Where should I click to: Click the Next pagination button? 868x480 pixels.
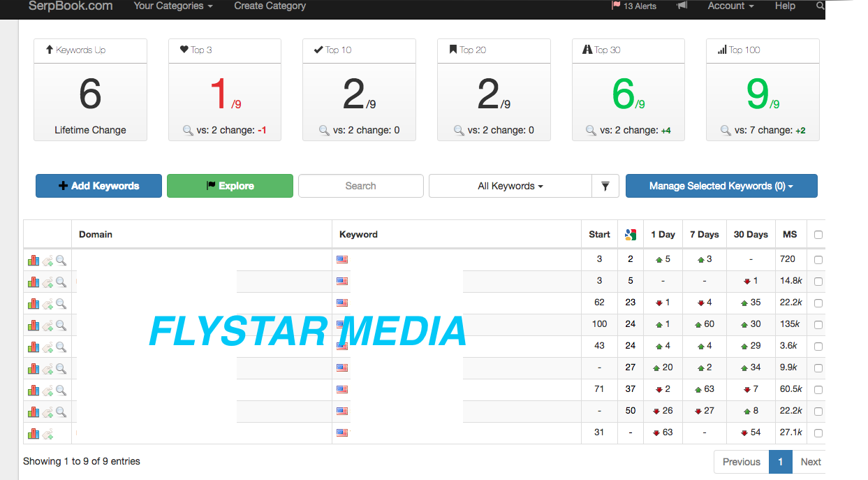(811, 462)
